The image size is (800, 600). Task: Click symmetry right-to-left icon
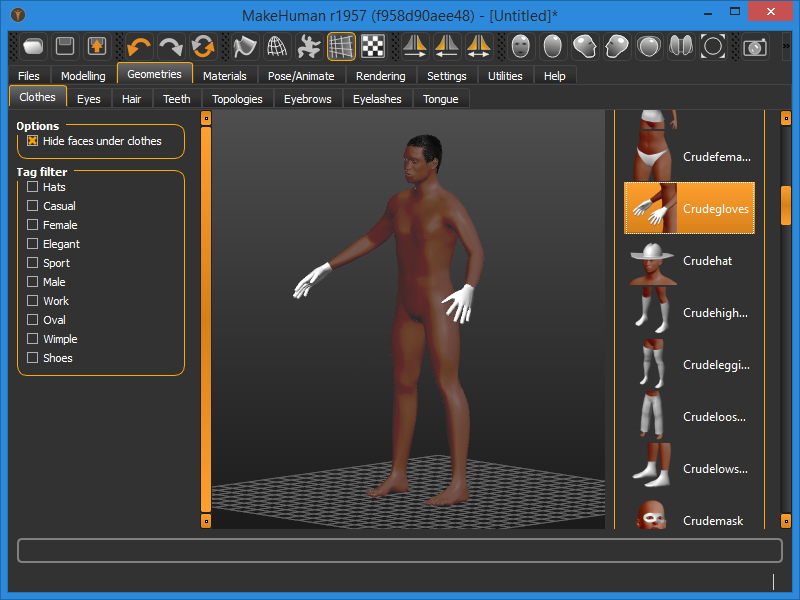tap(415, 46)
